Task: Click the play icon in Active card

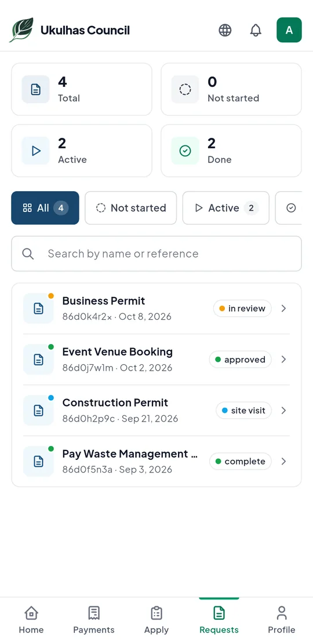Action: click(x=36, y=151)
